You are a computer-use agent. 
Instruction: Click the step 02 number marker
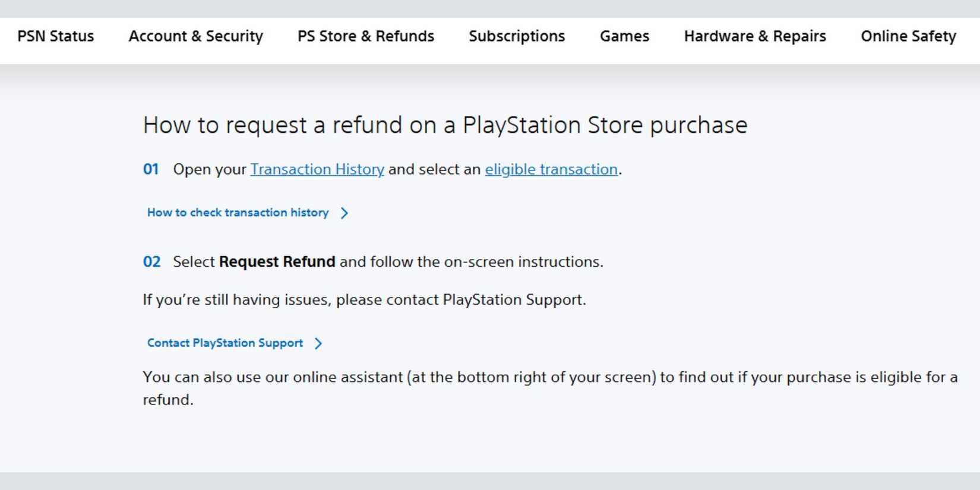point(151,262)
